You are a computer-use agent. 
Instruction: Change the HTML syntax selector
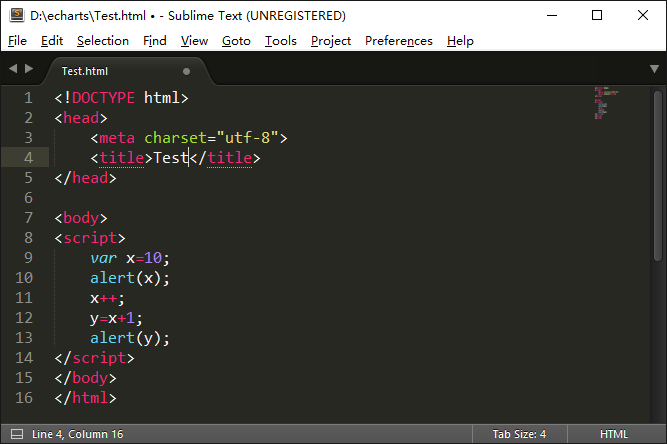coord(614,434)
